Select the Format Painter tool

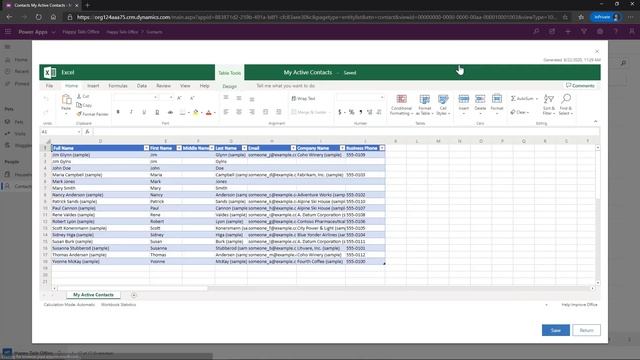point(92,114)
